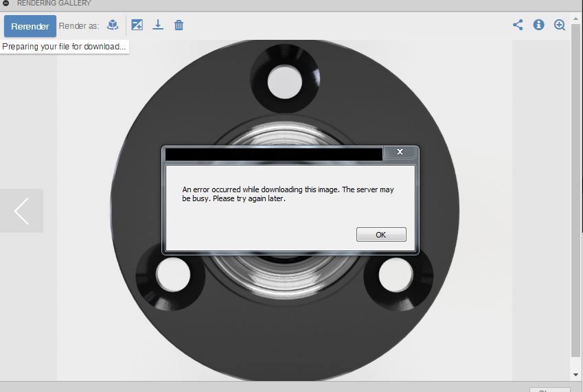The height and width of the screenshot is (392, 583).
Task: Click OK in the error dialog
Action: pyautogui.click(x=381, y=235)
